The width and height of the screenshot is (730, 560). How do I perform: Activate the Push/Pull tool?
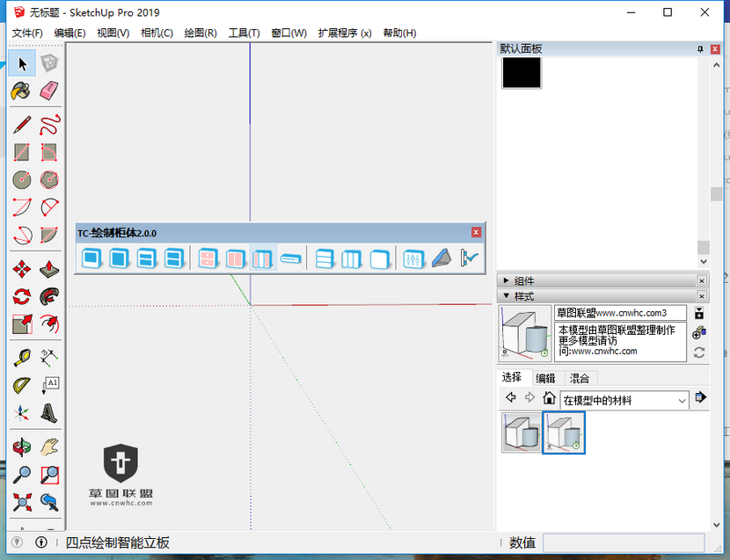tap(49, 269)
